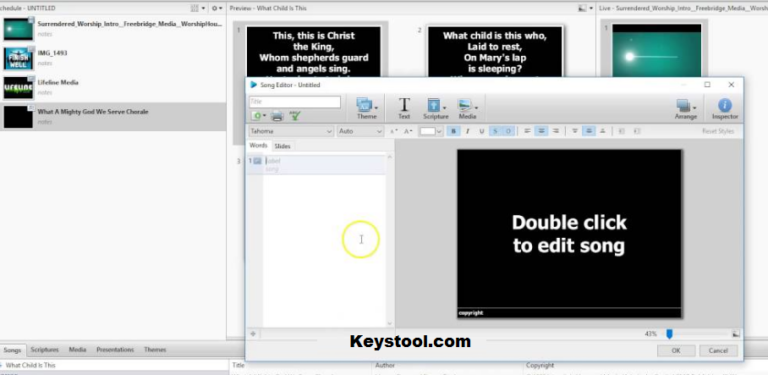Image resolution: width=768 pixels, height=375 pixels.
Task: Click the green add icon below Title
Action: (256, 116)
